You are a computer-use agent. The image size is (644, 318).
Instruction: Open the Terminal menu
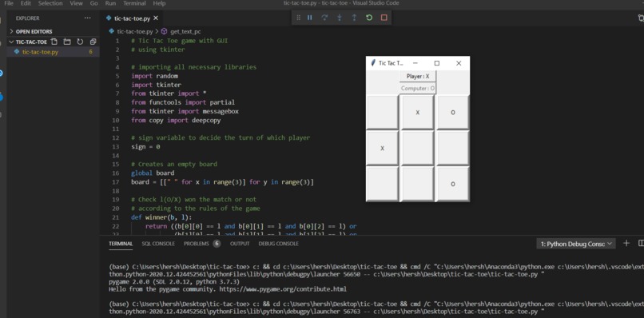pyautogui.click(x=134, y=3)
